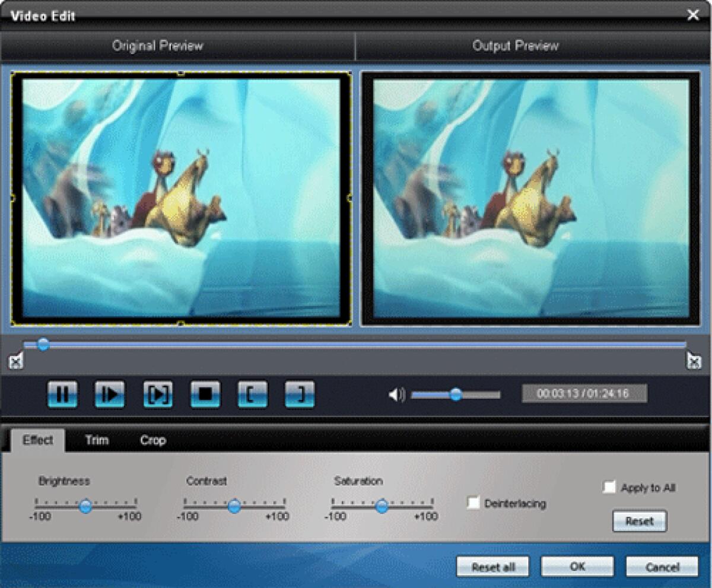Click the Reset all button
The width and height of the screenshot is (712, 588).
point(492,566)
